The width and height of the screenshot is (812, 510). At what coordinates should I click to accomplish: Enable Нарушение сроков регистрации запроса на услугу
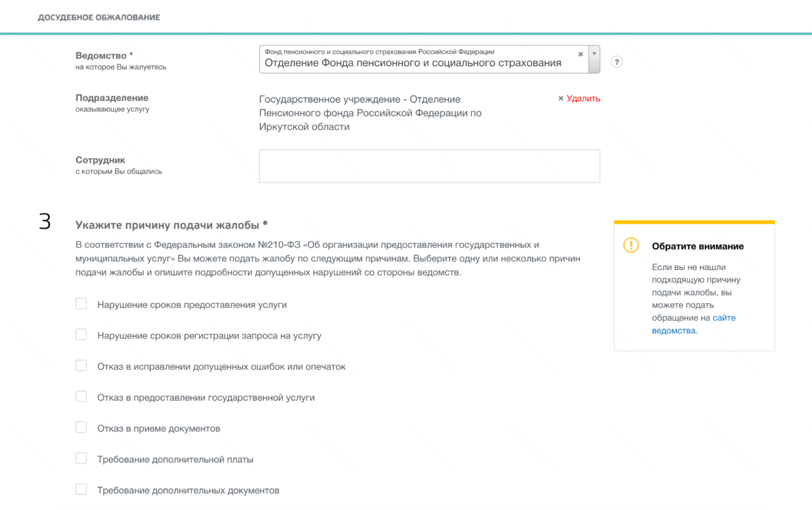coord(81,334)
